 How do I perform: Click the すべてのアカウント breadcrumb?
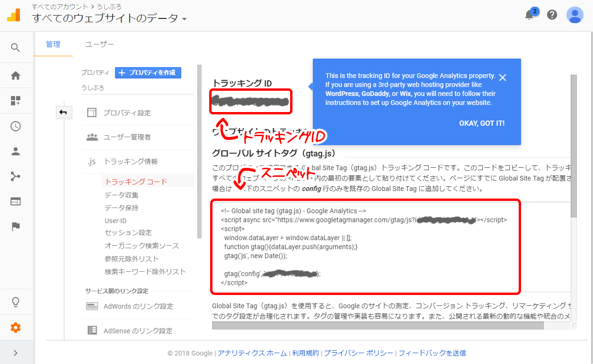click(60, 7)
